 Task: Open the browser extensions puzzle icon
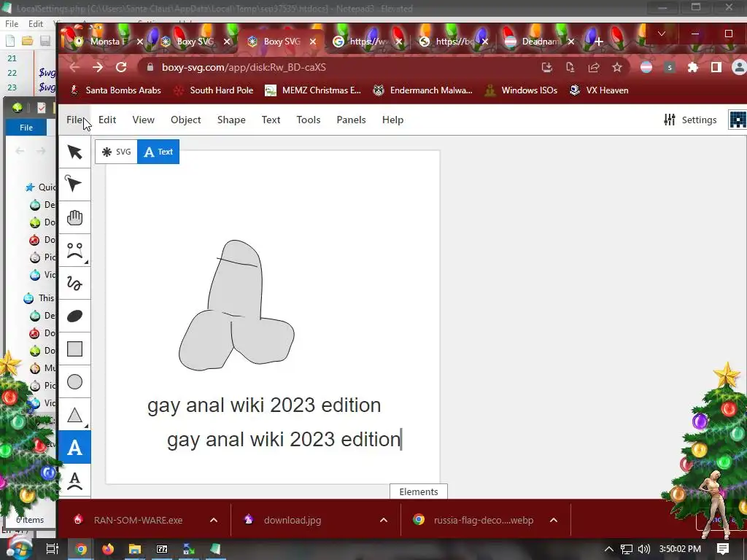click(x=693, y=67)
